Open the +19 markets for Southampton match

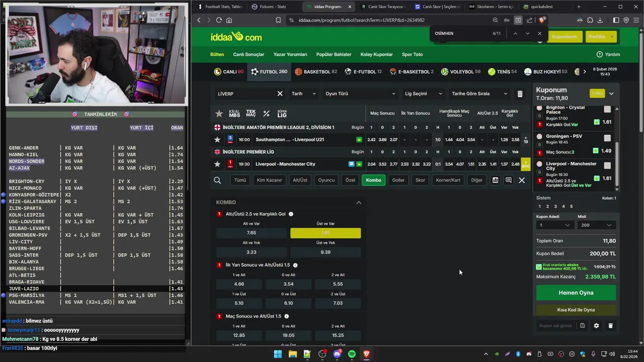click(x=526, y=139)
